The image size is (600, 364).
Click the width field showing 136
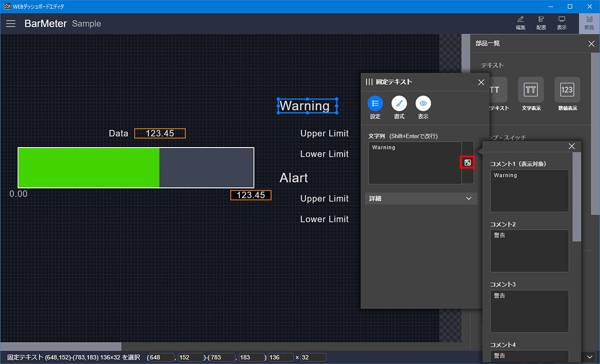click(280, 357)
